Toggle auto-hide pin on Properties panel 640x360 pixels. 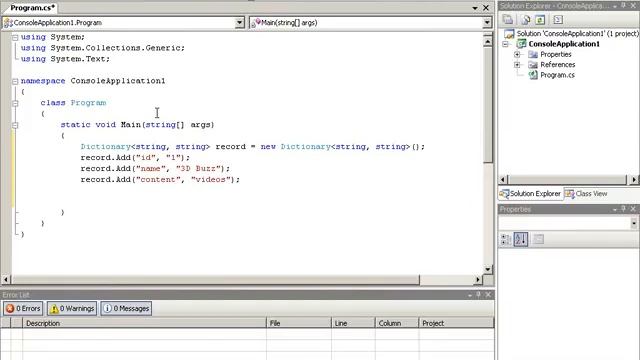[623, 209]
